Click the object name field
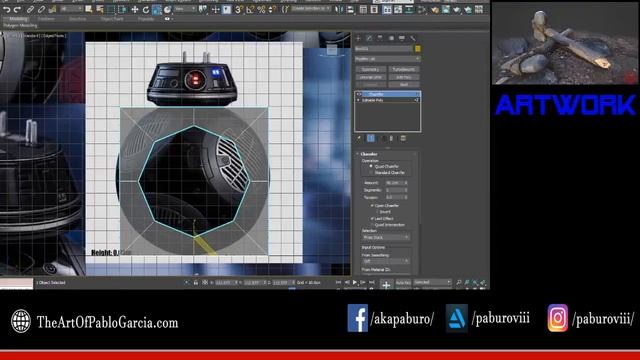Viewport: 640px width, 360px height. pos(383,49)
